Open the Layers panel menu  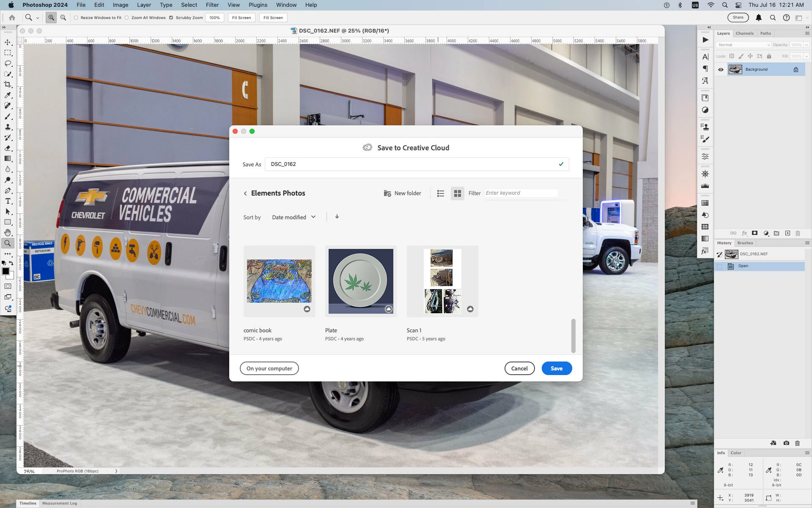tap(807, 33)
